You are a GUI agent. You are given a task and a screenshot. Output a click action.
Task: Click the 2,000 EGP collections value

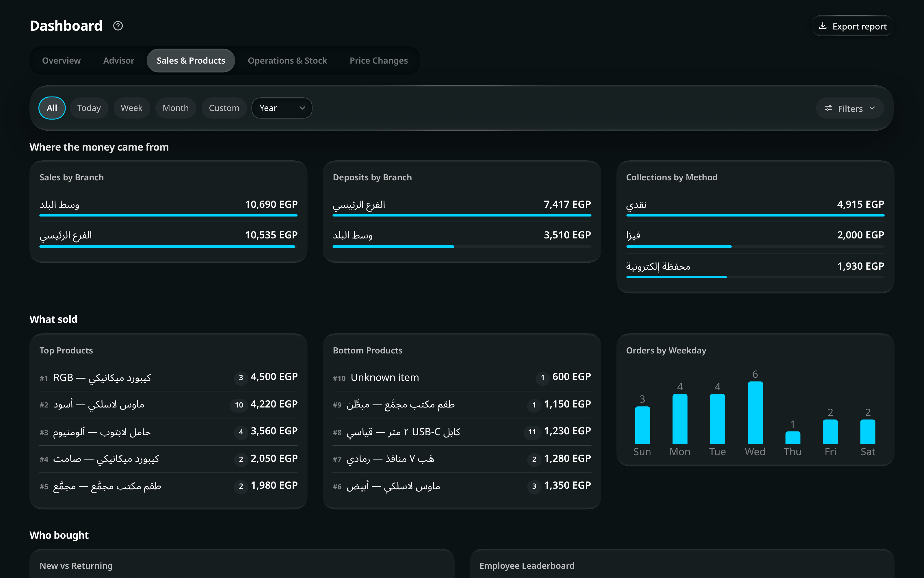860,235
